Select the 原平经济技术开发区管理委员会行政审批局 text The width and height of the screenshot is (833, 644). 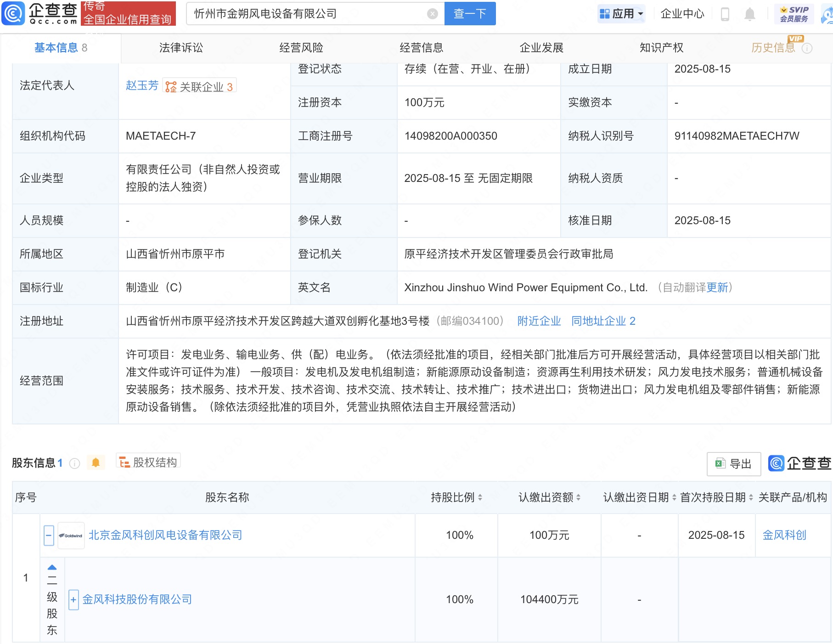pyautogui.click(x=509, y=254)
